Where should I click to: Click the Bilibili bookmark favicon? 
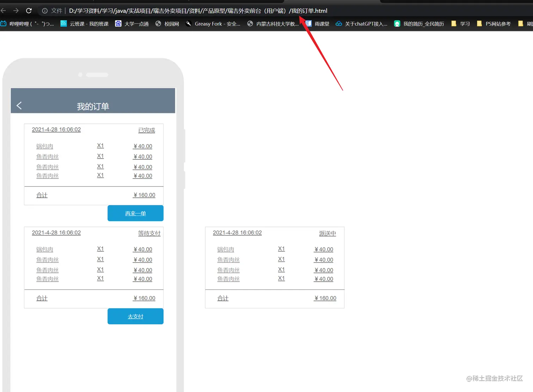click(x=4, y=24)
